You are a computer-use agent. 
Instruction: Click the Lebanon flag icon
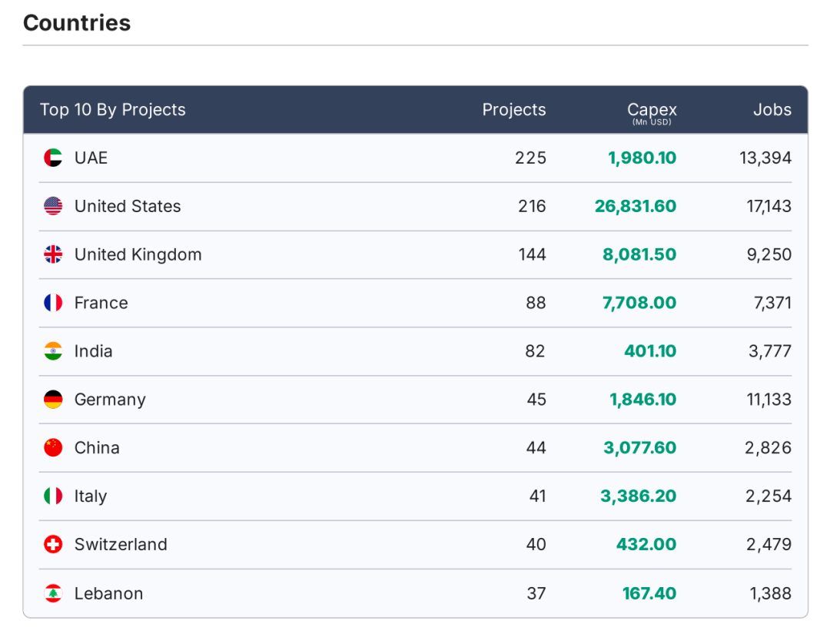pos(53,593)
